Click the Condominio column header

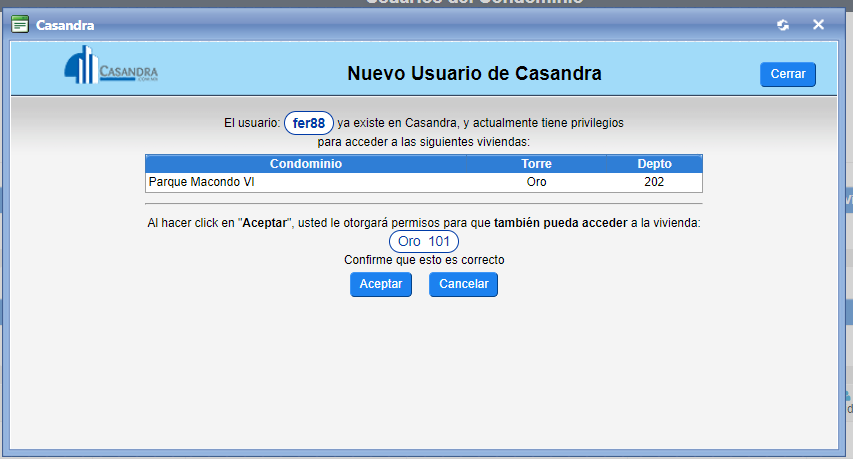tap(306, 164)
